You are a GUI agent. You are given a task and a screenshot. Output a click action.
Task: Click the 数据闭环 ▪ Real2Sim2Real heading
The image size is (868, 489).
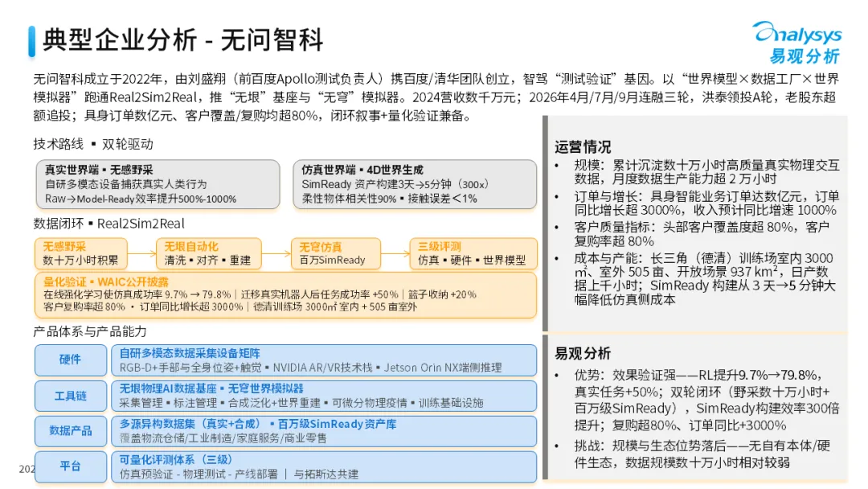(109, 224)
